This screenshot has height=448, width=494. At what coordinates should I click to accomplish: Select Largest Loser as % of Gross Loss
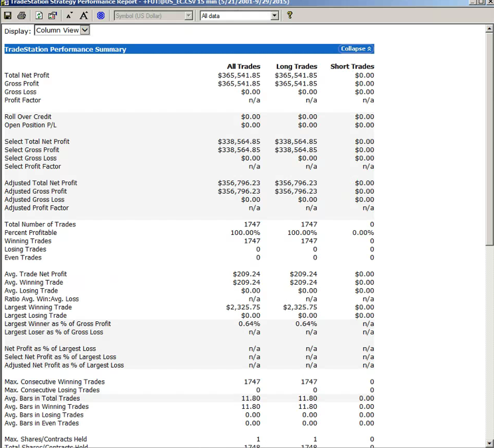[x=54, y=332]
